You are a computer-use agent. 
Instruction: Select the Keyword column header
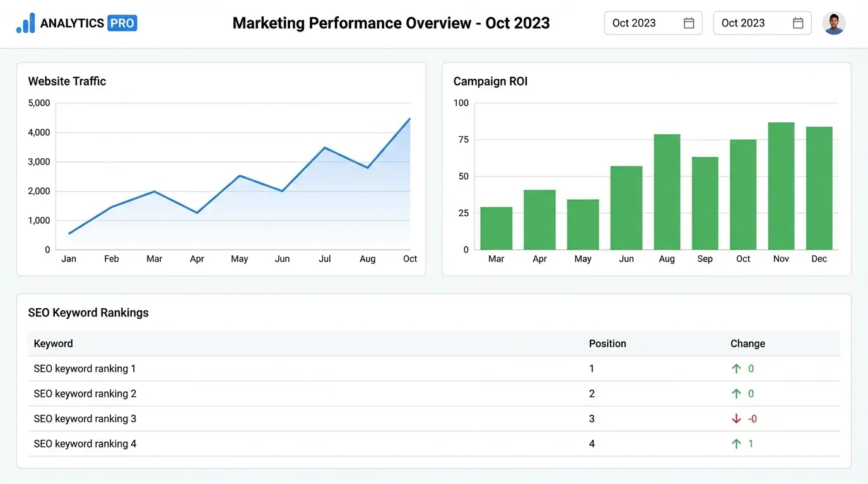(x=53, y=343)
